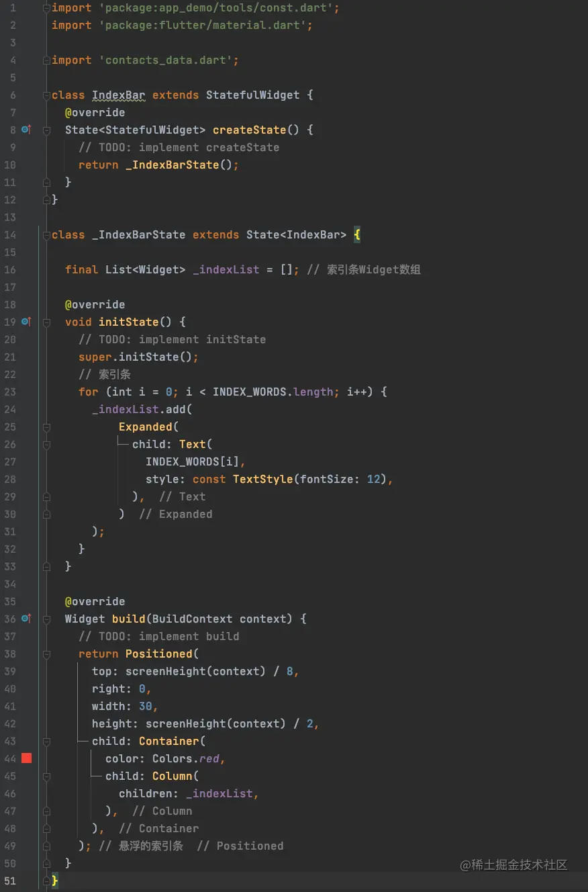The image size is (588, 892).
Task: Collapse the Column widget block
Action: pyautogui.click(x=46, y=776)
